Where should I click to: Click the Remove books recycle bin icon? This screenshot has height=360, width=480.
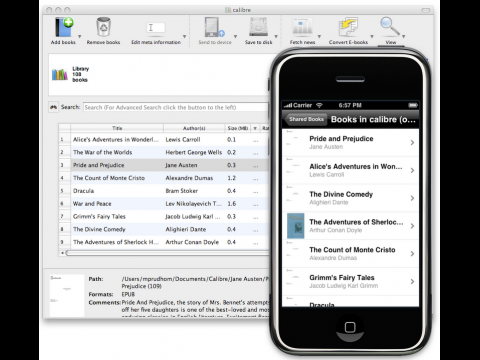click(x=103, y=27)
